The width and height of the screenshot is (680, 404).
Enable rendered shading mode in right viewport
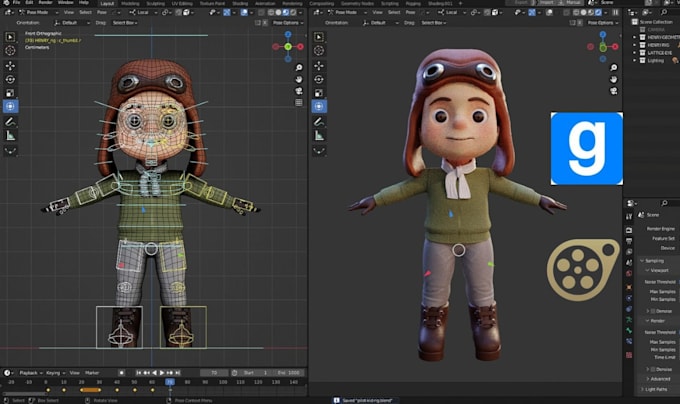coord(598,13)
